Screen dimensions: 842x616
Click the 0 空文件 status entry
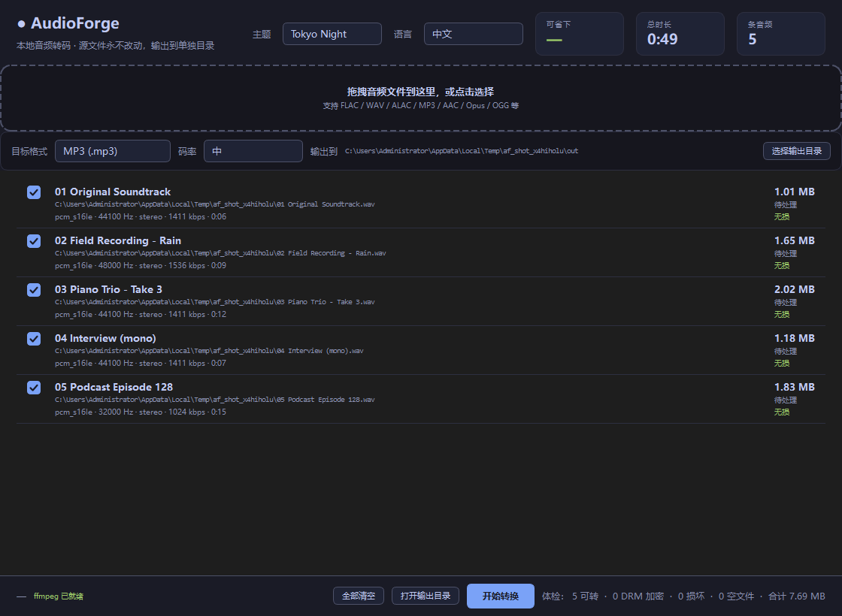736,596
